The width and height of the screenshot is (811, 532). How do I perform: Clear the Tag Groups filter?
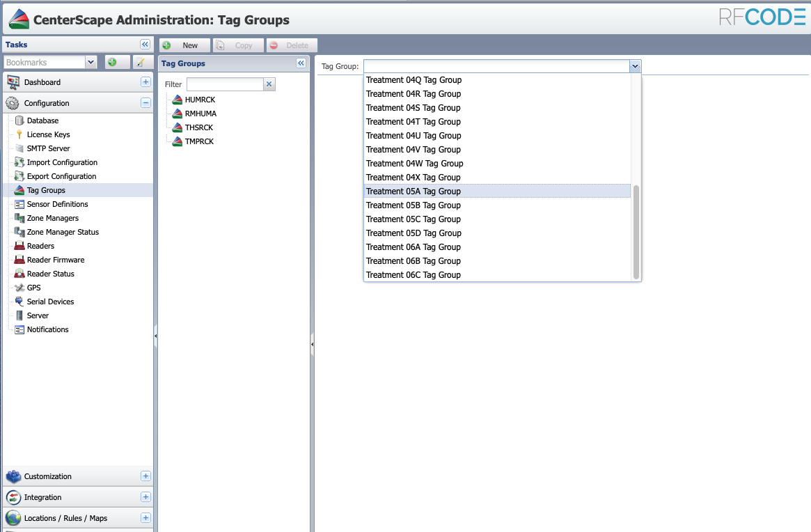coord(269,84)
